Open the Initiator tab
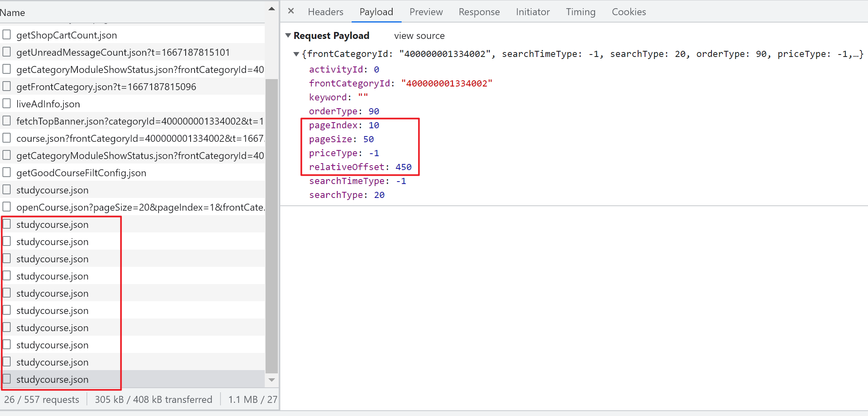868x416 pixels. tap(532, 12)
